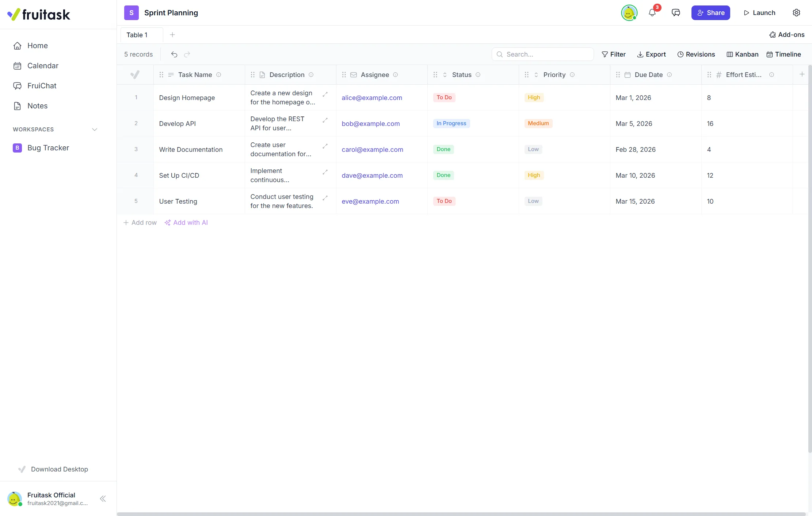812x516 pixels.
Task: Click the Share button
Action: pyautogui.click(x=710, y=13)
